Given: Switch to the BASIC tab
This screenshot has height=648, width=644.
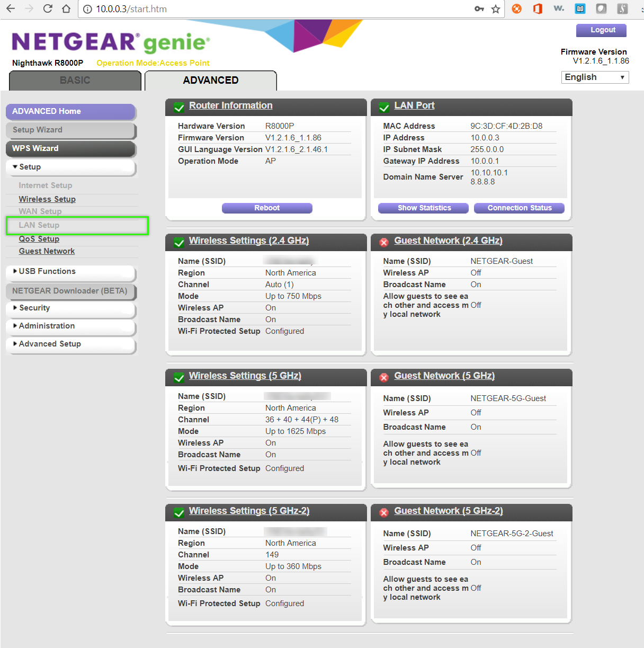Looking at the screenshot, I should [75, 80].
